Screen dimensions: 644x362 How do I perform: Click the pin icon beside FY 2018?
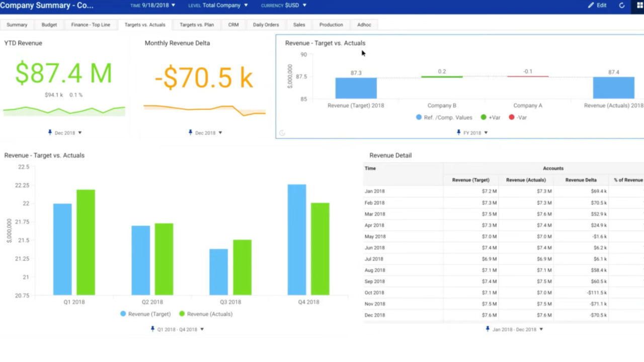pos(458,133)
